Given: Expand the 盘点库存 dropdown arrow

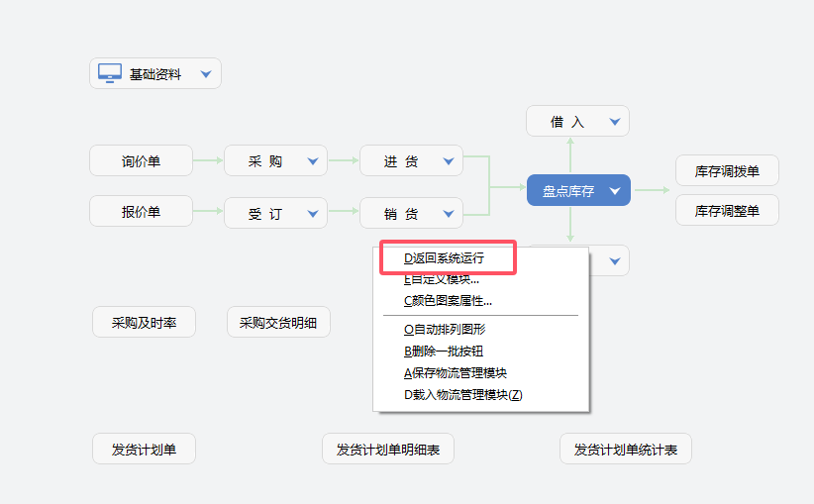Looking at the screenshot, I should pos(615,190).
